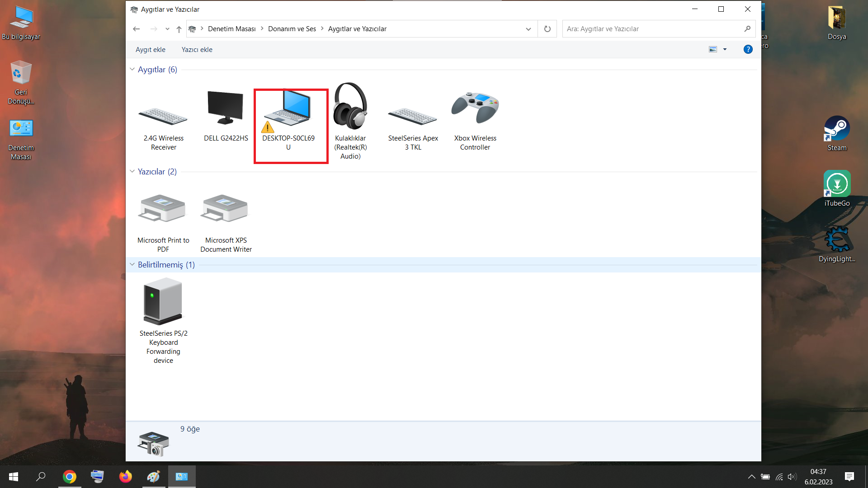The image size is (868, 488).
Task: Expand the arrow after Denetim Masası breadcrumb
Action: 262,28
